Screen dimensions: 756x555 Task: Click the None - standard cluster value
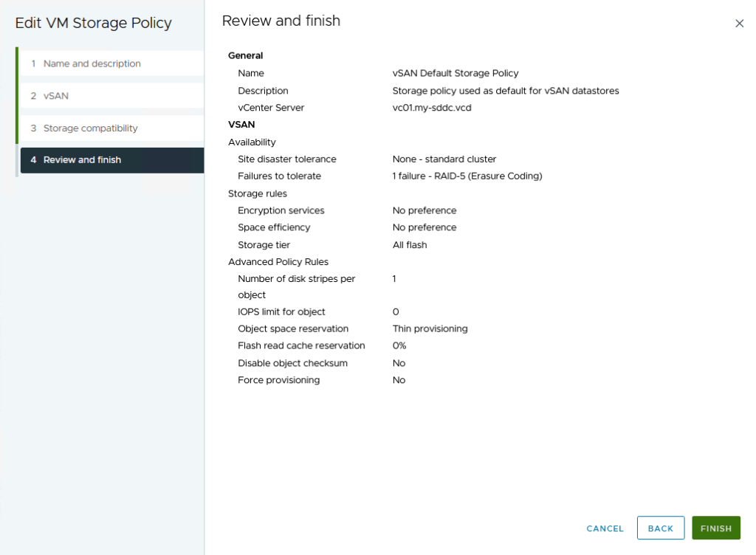[x=444, y=159]
